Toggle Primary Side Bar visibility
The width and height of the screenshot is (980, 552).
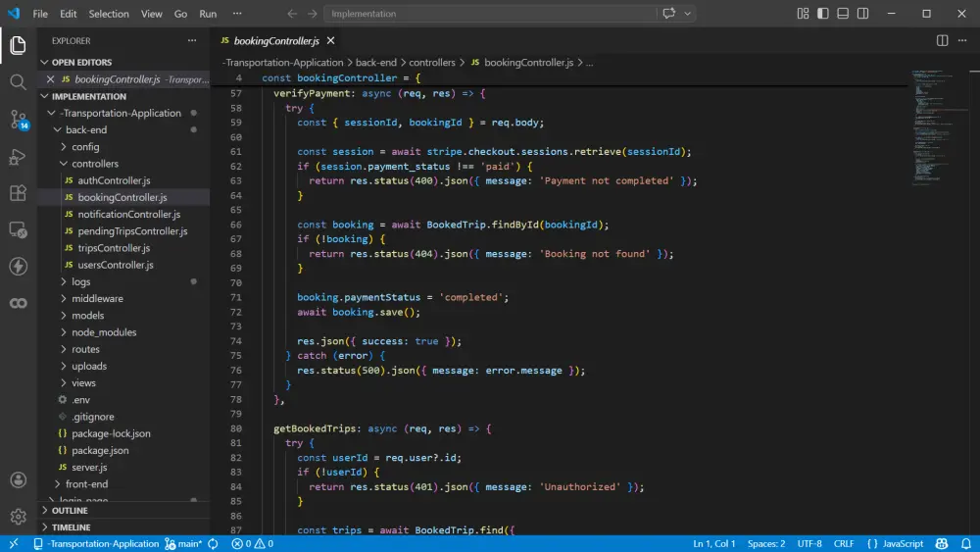point(823,13)
